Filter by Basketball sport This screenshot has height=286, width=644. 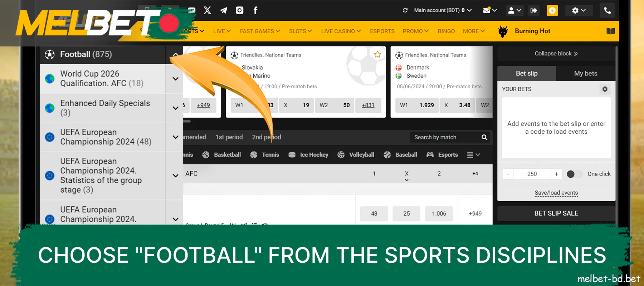pyautogui.click(x=221, y=155)
